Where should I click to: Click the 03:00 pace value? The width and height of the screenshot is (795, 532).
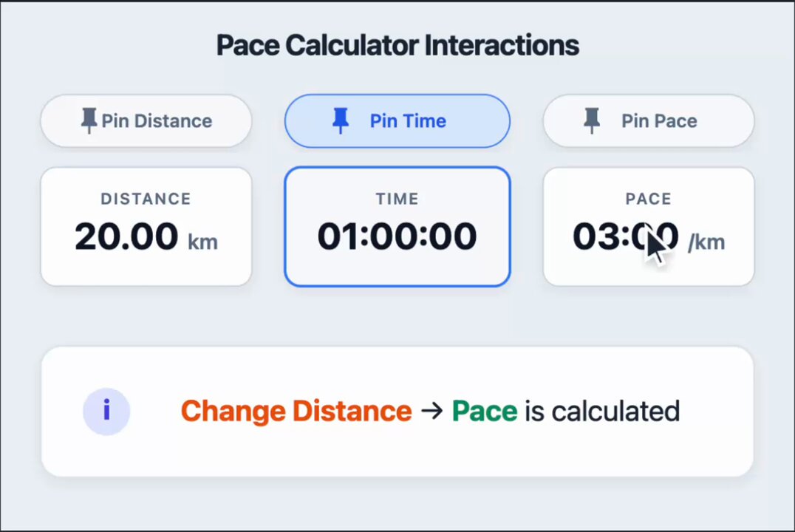(x=626, y=236)
